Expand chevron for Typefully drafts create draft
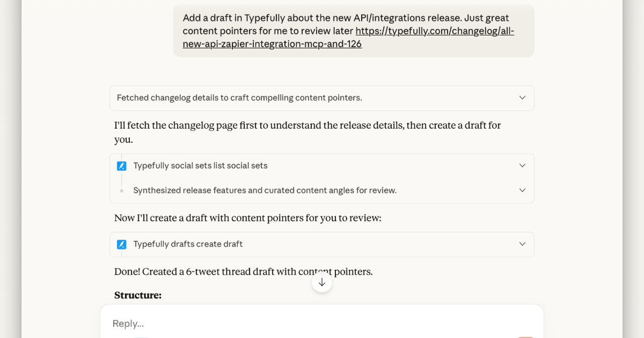Viewport: 644px width, 338px height. tap(522, 244)
